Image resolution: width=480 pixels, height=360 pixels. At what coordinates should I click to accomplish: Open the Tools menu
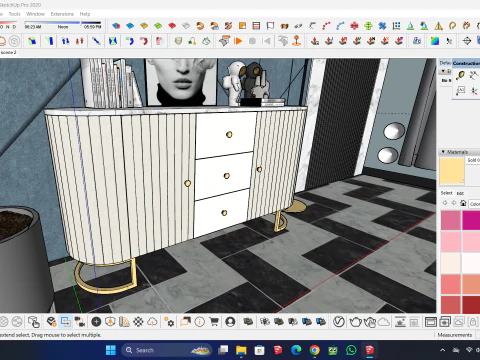point(14,14)
